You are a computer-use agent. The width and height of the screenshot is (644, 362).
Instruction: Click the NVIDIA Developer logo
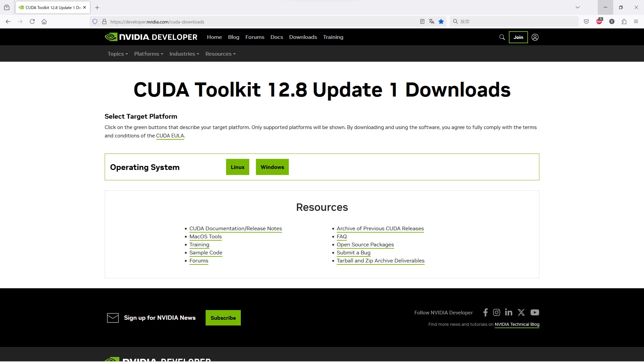click(x=151, y=37)
